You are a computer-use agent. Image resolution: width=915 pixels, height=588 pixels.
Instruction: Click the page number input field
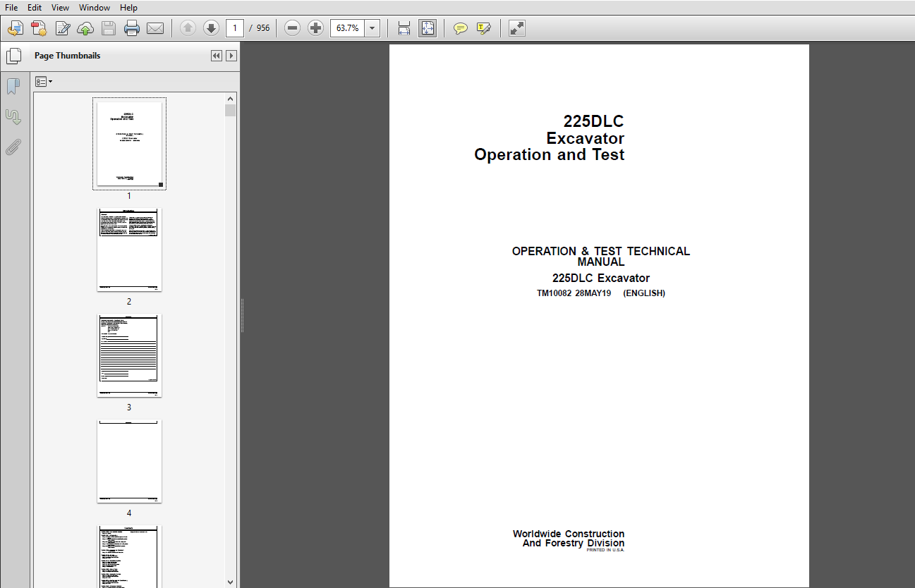click(x=235, y=28)
